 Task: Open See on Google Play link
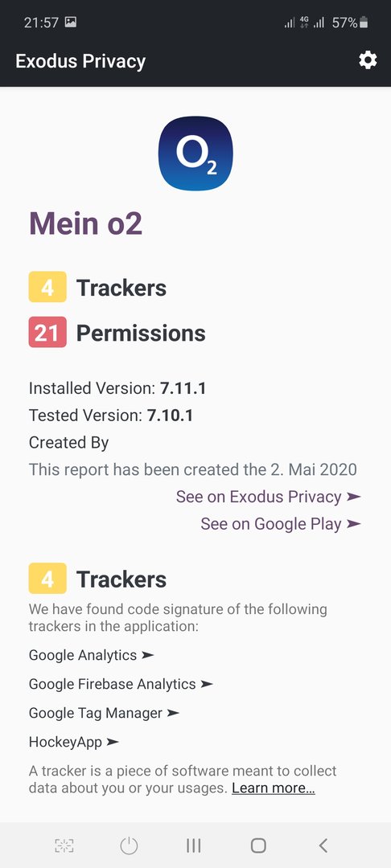pos(281,524)
